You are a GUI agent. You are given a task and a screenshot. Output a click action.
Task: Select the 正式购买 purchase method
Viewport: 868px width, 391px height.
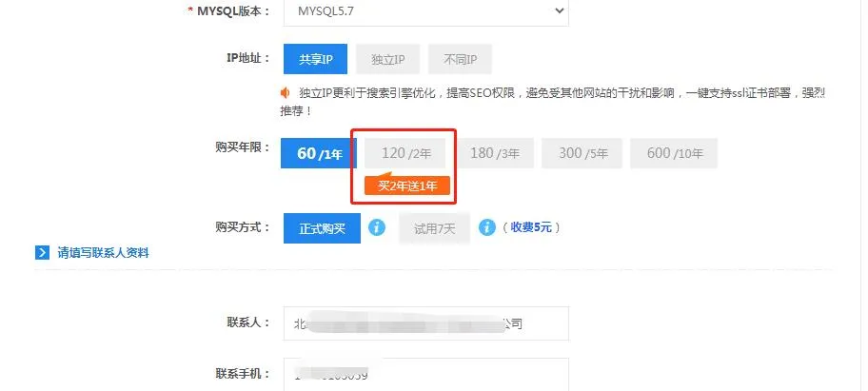[x=323, y=228]
